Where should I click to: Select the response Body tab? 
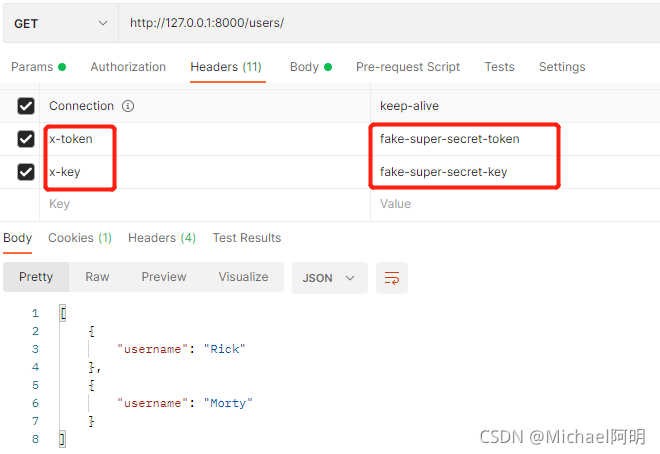coord(17,238)
